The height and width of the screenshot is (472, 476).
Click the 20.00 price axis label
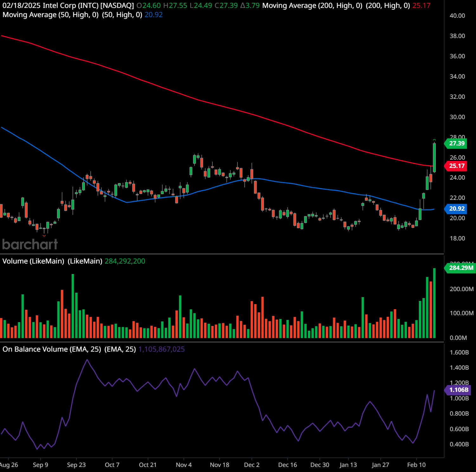(x=457, y=218)
